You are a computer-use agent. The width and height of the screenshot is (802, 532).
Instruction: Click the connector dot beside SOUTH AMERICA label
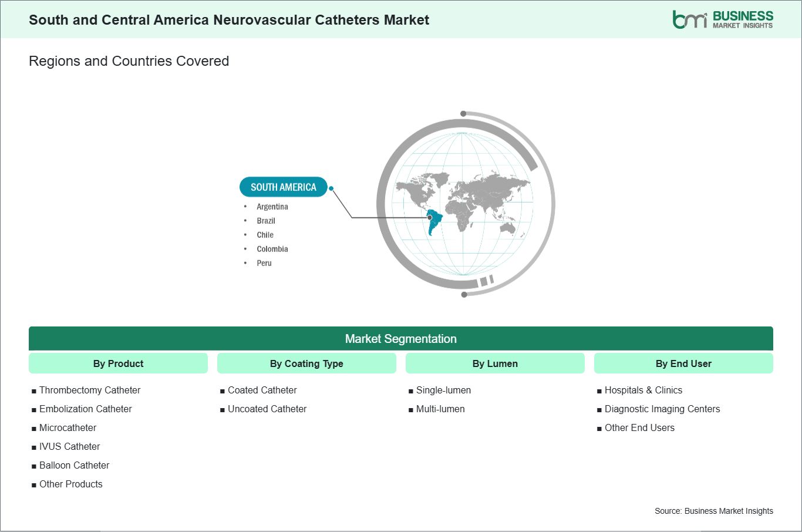[331, 188]
